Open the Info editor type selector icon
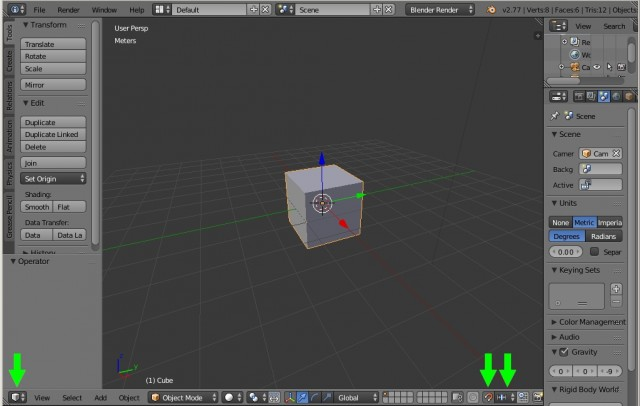This screenshot has width=640, height=406. [17, 9]
